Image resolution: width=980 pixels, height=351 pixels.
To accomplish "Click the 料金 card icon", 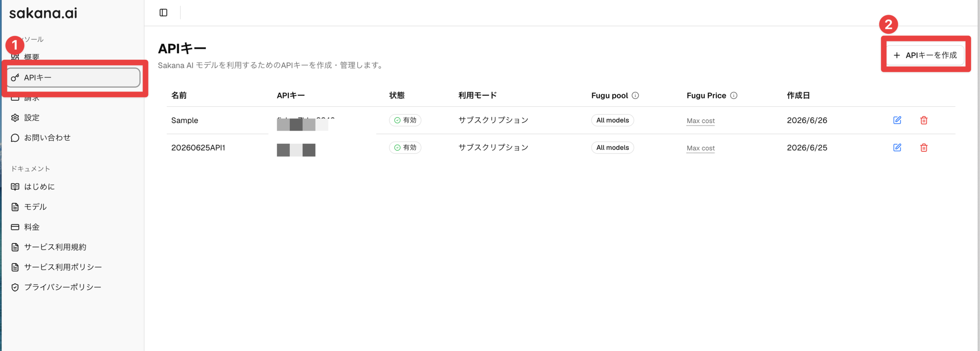I will coord(15,227).
